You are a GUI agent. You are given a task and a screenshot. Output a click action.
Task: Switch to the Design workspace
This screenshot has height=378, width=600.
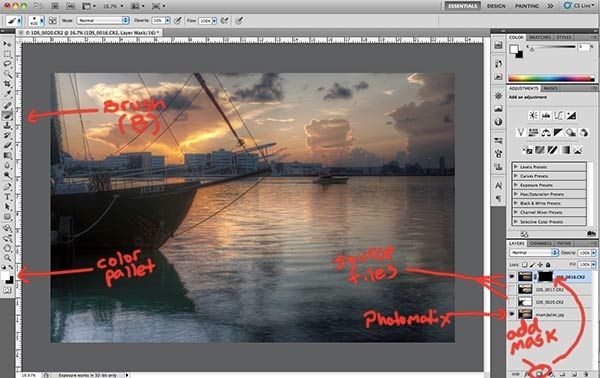click(496, 6)
